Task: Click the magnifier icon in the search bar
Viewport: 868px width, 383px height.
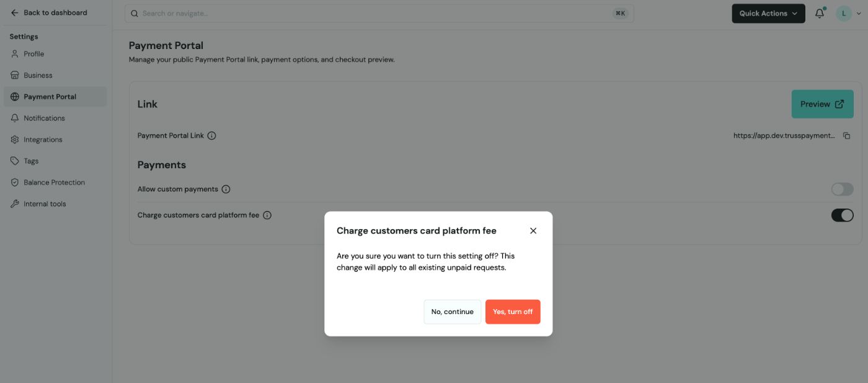Action: pyautogui.click(x=135, y=13)
